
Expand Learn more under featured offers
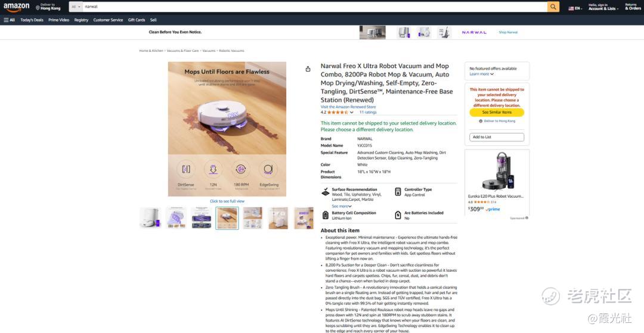[x=481, y=74]
